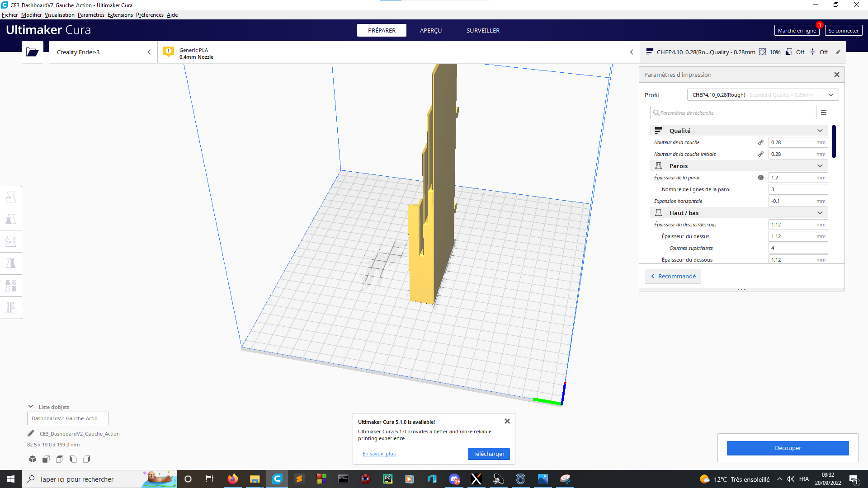Open the Aide menu
The height and width of the screenshot is (488, 868).
(x=172, y=15)
